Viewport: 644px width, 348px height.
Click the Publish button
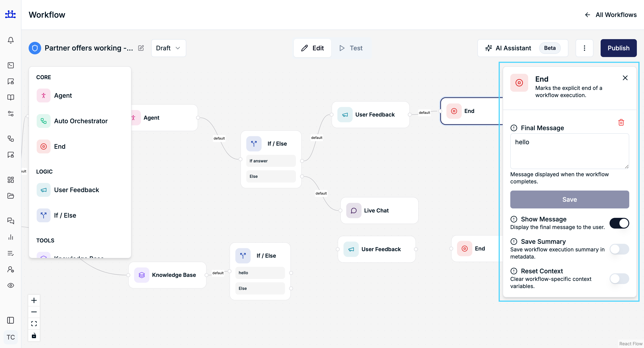[x=618, y=48]
